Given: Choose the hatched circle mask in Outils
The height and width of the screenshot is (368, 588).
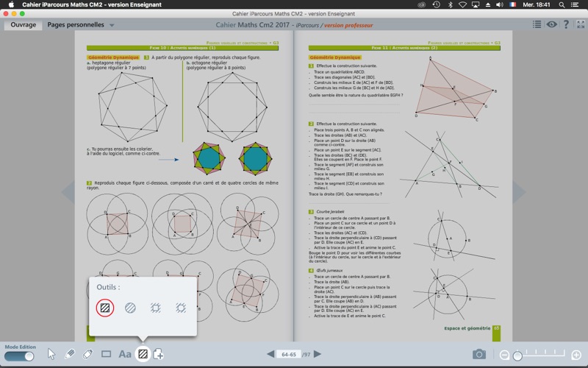Looking at the screenshot, I should coord(130,308).
